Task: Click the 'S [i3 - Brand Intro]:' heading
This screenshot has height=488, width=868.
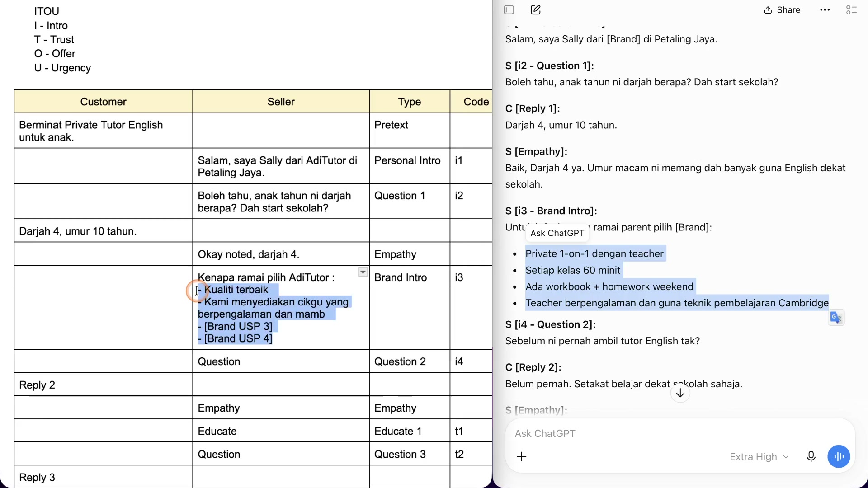Action: coord(551,211)
